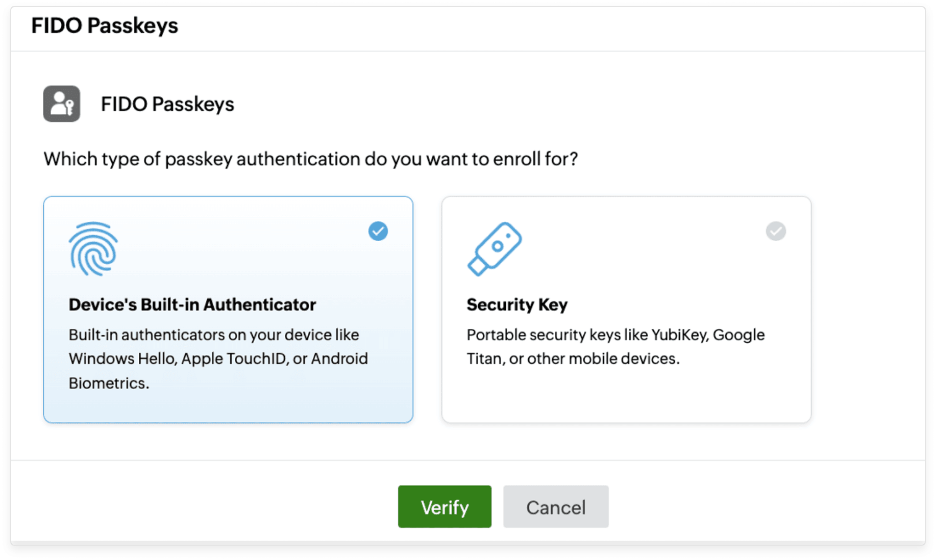Cancel the passkey enrollment dialog
The height and width of the screenshot is (560, 936).
(x=556, y=507)
